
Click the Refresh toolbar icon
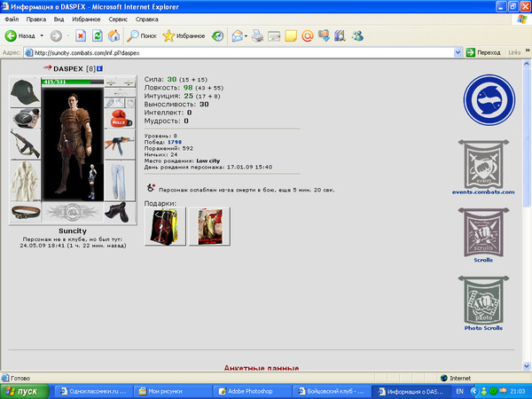point(98,35)
